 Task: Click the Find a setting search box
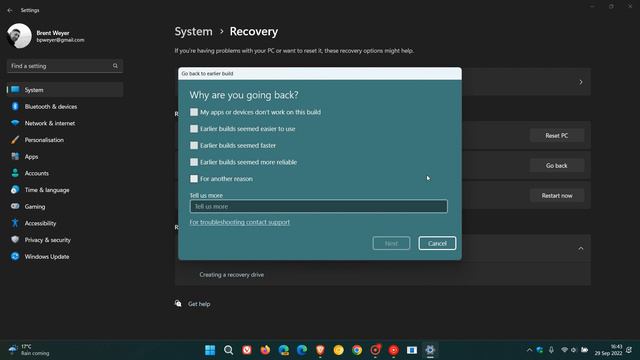(x=64, y=66)
